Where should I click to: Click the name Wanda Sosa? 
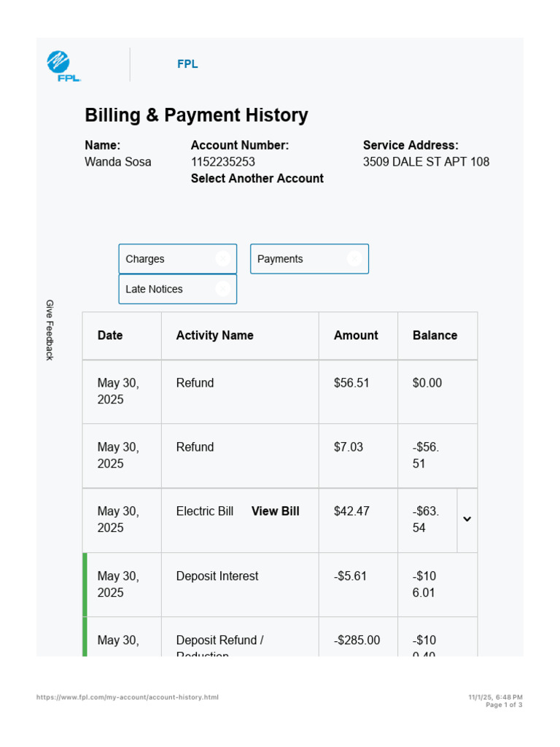(117, 162)
